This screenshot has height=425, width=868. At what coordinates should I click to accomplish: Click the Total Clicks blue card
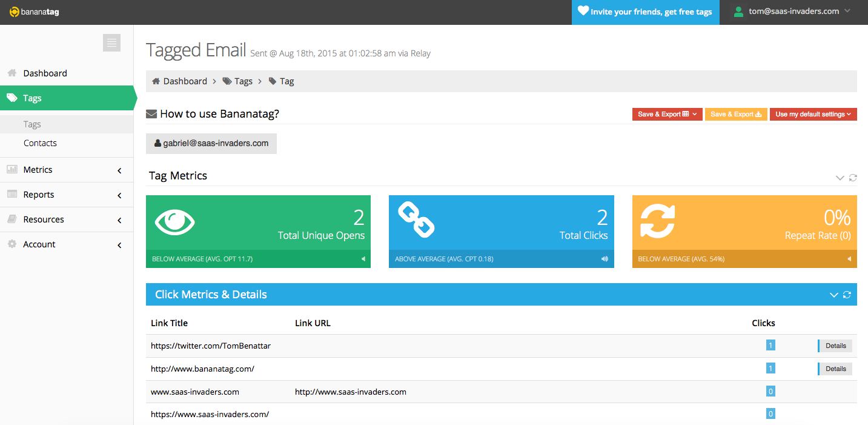tap(502, 232)
